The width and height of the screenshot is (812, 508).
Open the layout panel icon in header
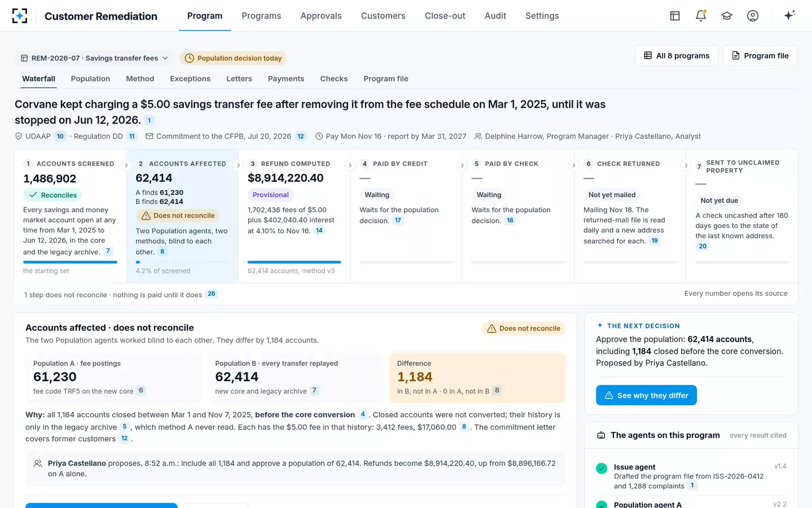pos(675,16)
